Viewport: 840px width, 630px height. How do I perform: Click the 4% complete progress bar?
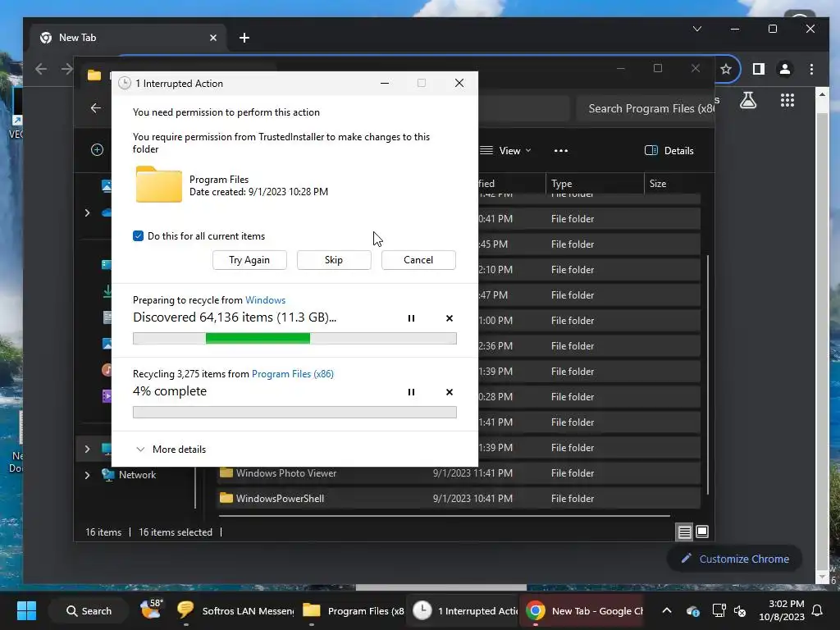[294, 412]
